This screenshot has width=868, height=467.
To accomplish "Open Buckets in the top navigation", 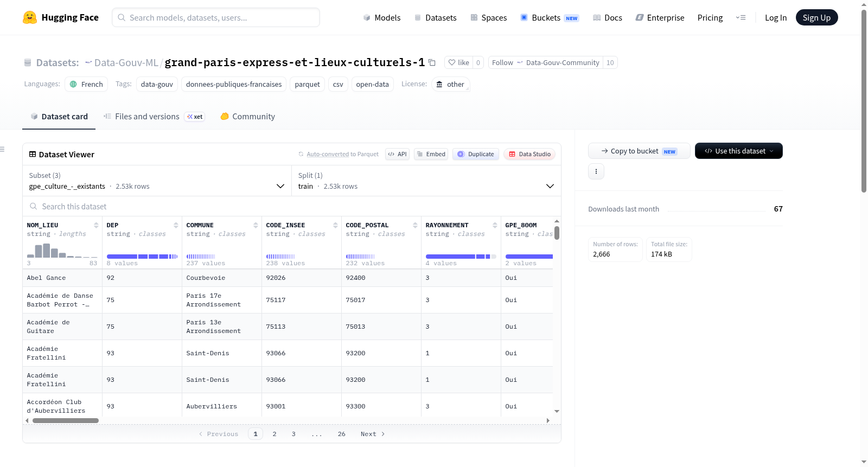I will click(550, 17).
